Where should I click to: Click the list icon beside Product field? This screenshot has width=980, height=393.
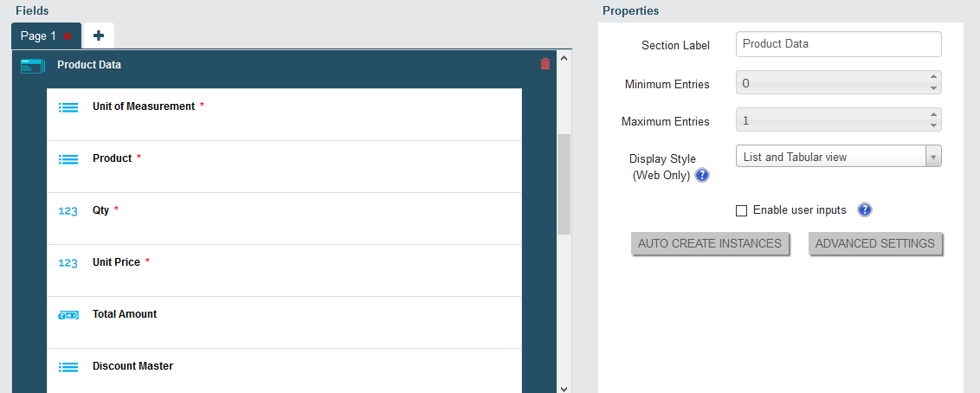(x=68, y=159)
